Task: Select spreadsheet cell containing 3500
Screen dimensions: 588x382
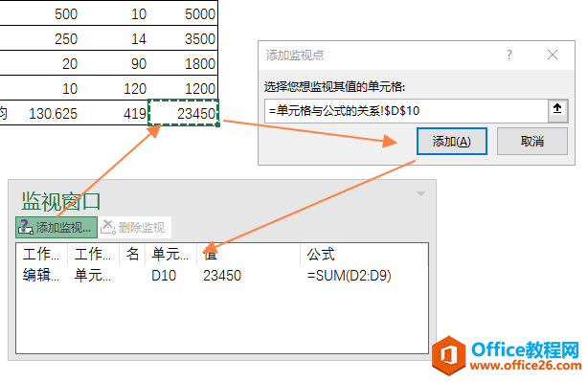Action: point(183,38)
